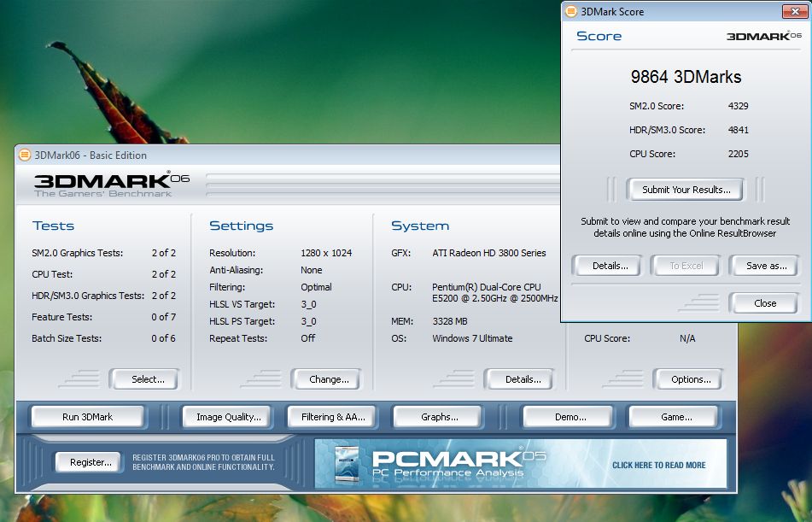
Task: Click the Score heading in Score window
Action: [599, 36]
